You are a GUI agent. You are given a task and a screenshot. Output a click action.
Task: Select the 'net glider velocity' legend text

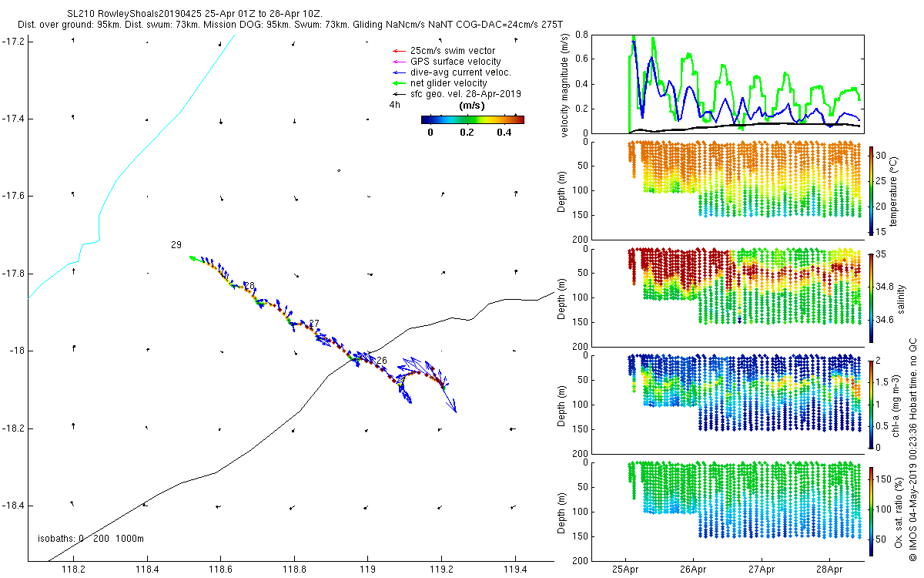coord(449,83)
